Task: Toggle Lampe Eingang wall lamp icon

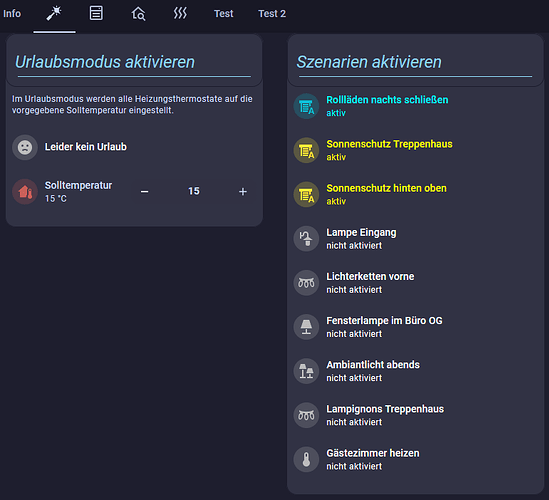Action: [306, 238]
